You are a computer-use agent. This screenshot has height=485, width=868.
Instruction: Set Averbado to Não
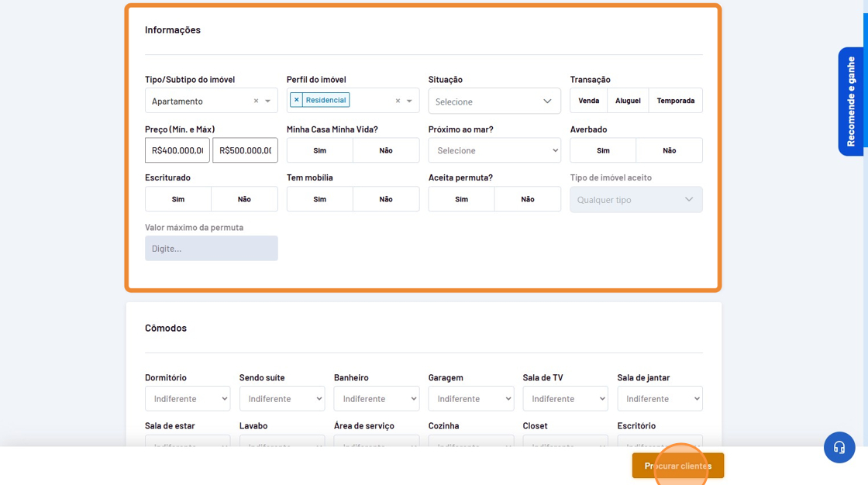click(669, 150)
